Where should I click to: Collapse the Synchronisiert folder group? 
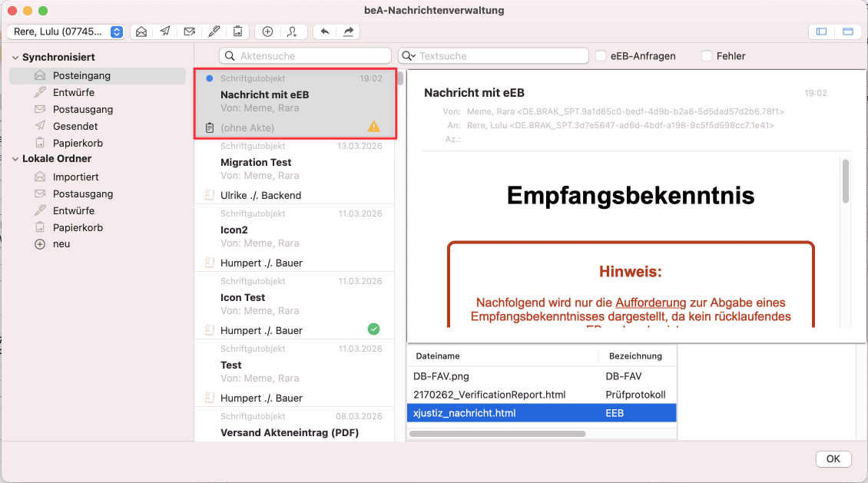(x=15, y=58)
